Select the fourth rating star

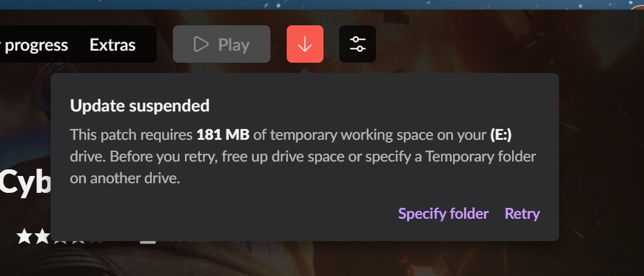pyautogui.click(x=78, y=242)
